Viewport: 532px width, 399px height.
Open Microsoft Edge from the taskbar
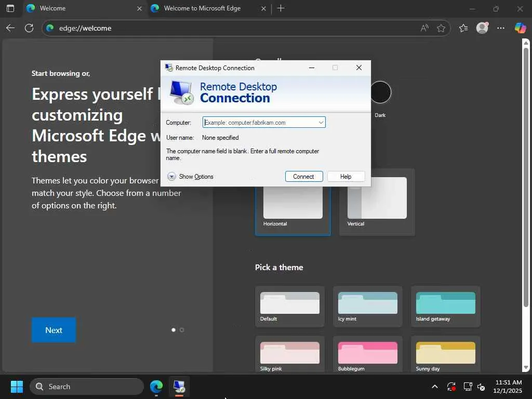(x=156, y=387)
